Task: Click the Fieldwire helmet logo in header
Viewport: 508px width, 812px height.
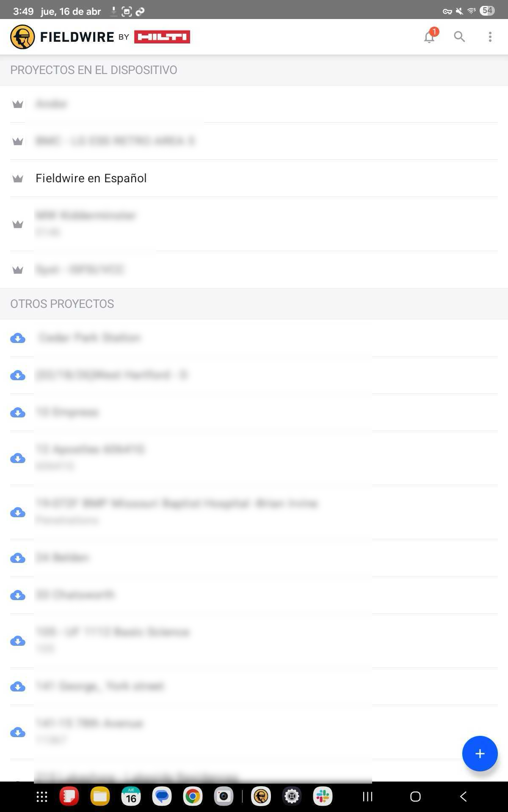Action: (22, 37)
